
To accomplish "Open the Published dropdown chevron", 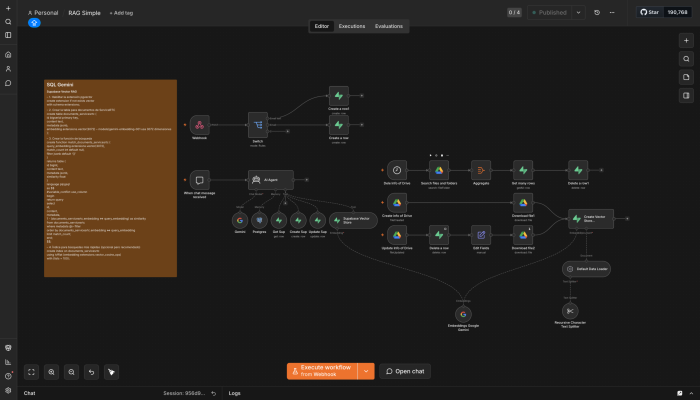I will (579, 12).
